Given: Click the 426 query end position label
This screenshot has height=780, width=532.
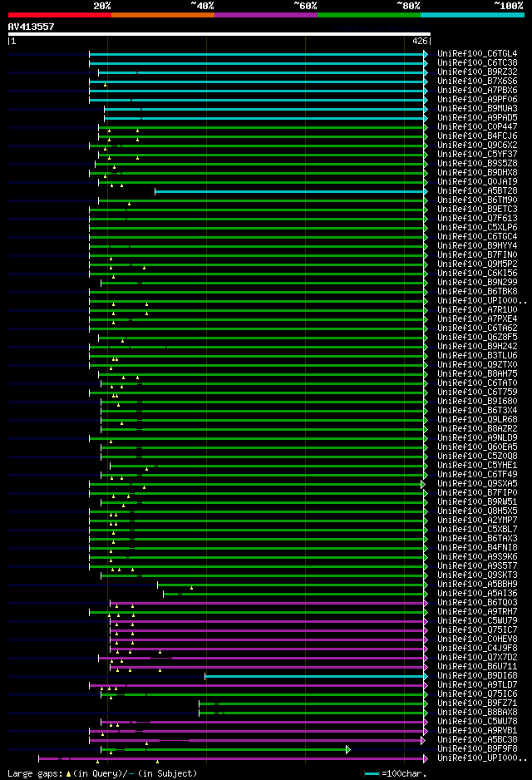Looking at the screenshot, I should pos(420,42).
